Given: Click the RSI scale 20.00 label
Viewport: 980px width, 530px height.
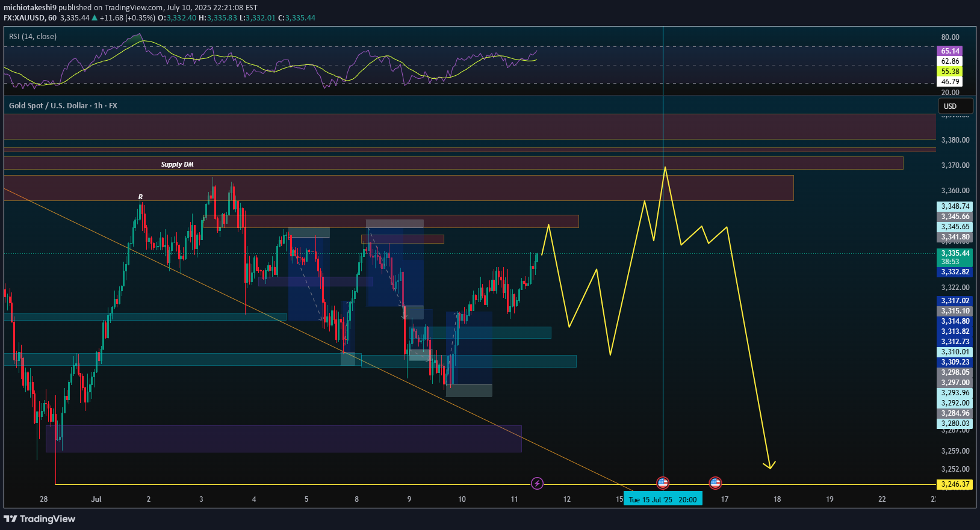Looking at the screenshot, I should pyautogui.click(x=951, y=92).
